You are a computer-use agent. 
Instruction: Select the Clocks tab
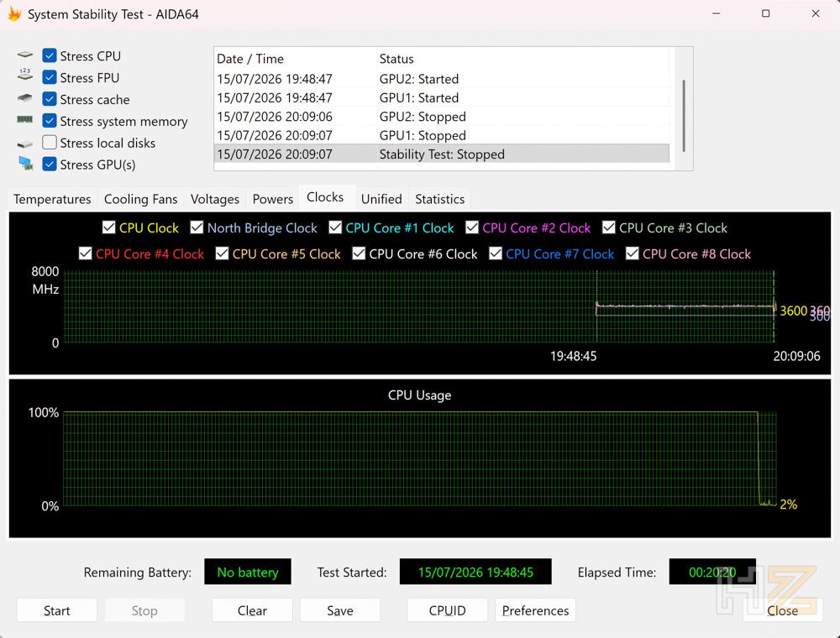pos(325,197)
